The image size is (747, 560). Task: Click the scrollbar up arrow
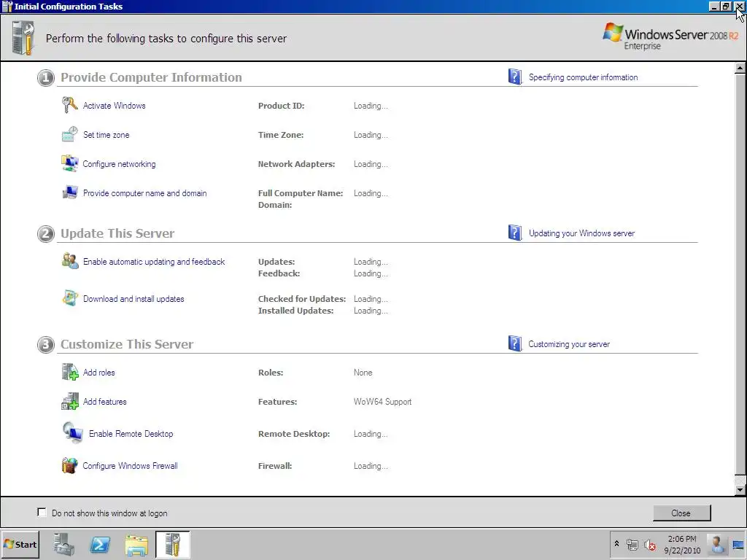740,68
